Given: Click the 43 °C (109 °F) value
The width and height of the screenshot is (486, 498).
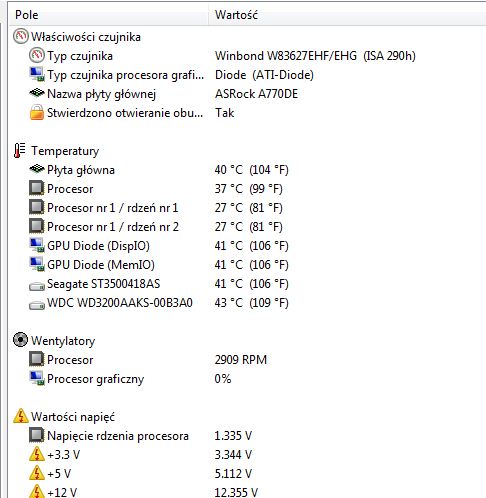Looking at the screenshot, I should point(251,303).
